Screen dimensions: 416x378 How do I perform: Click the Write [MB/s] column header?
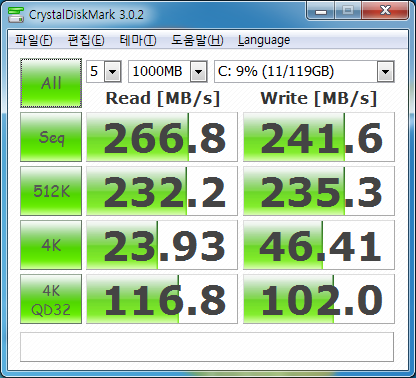point(319,98)
